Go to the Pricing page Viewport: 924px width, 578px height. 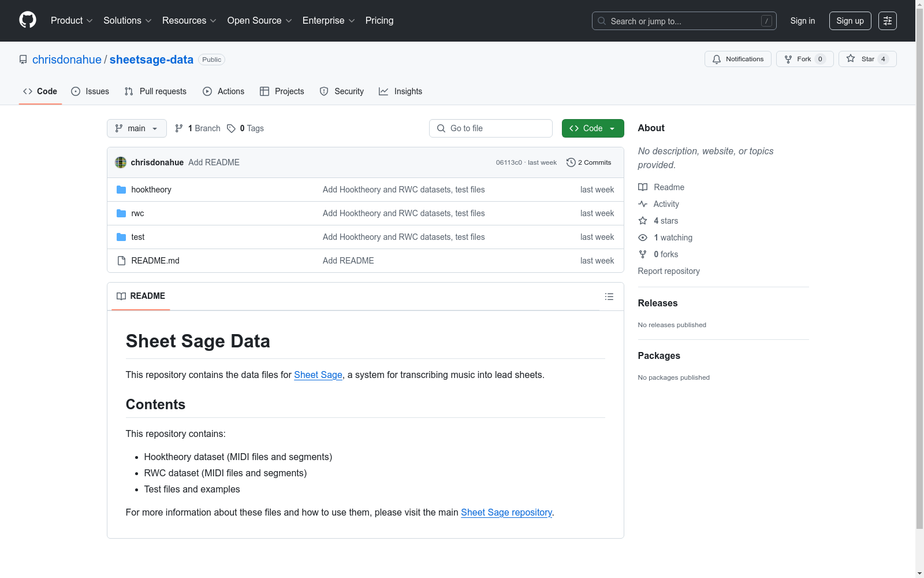[379, 20]
